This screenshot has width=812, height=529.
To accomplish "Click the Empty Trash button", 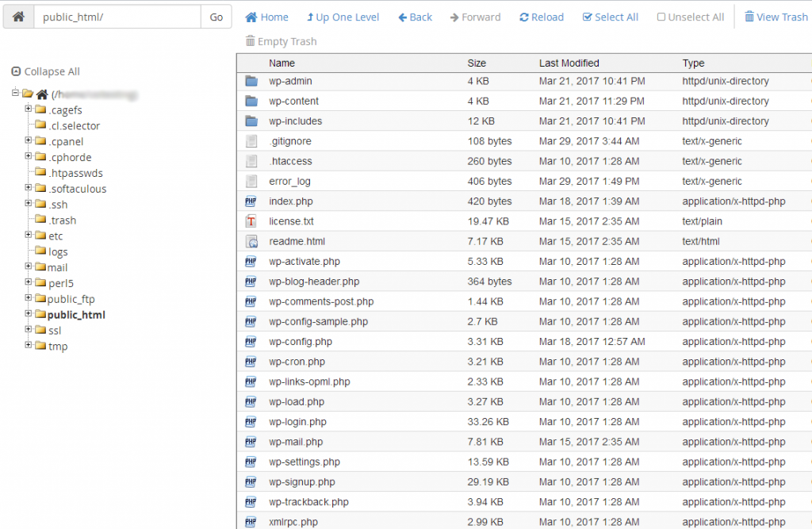I will pyautogui.click(x=282, y=41).
